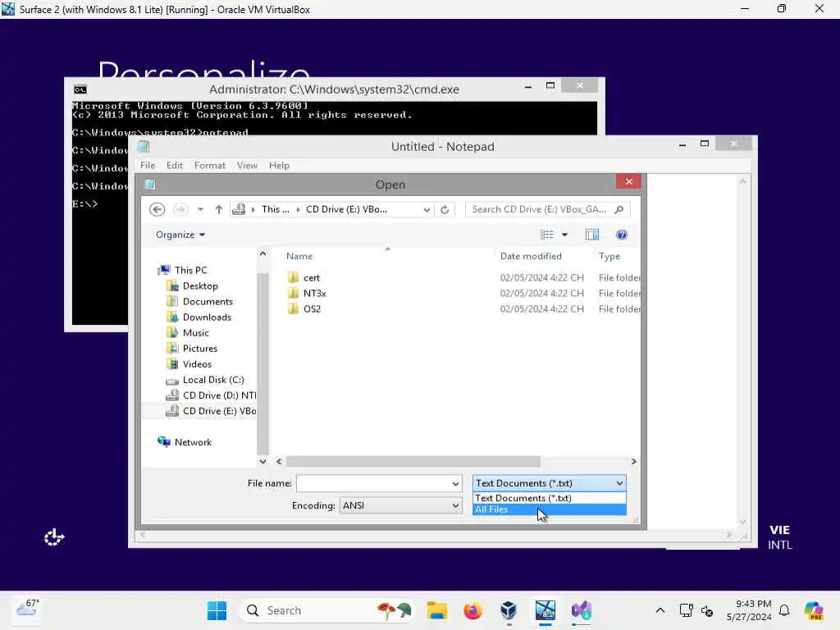This screenshot has height=630, width=840.
Task: Refresh the CD Drive (E:) folder view
Action: (445, 209)
